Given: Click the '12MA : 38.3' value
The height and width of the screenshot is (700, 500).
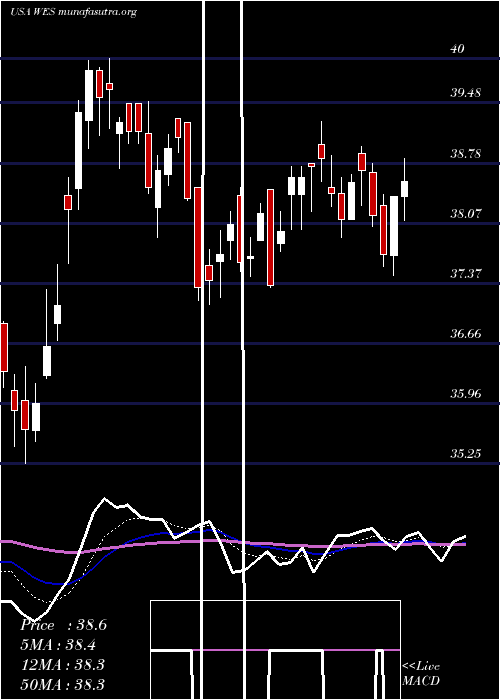Looking at the screenshot, I should [x=63, y=665].
